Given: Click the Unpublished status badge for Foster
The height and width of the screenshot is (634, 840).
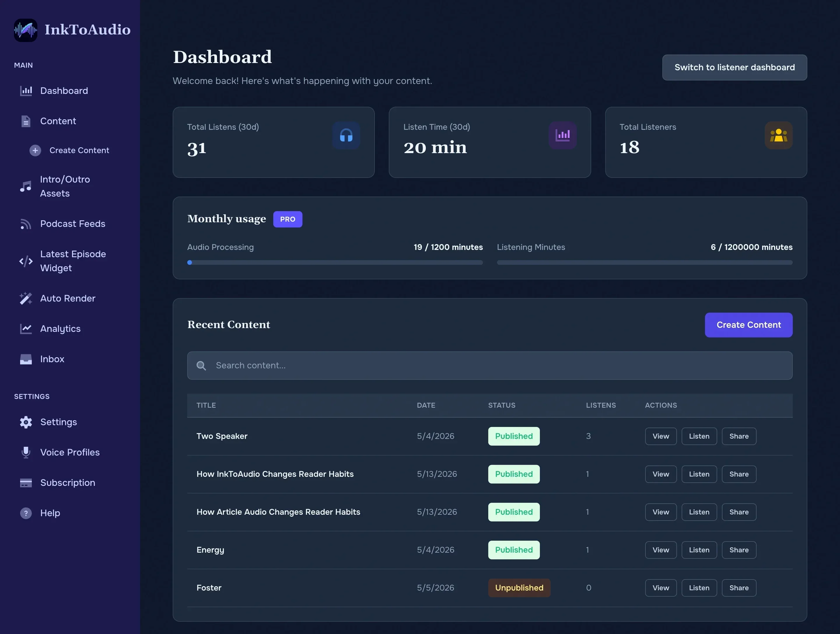Looking at the screenshot, I should coord(519,588).
